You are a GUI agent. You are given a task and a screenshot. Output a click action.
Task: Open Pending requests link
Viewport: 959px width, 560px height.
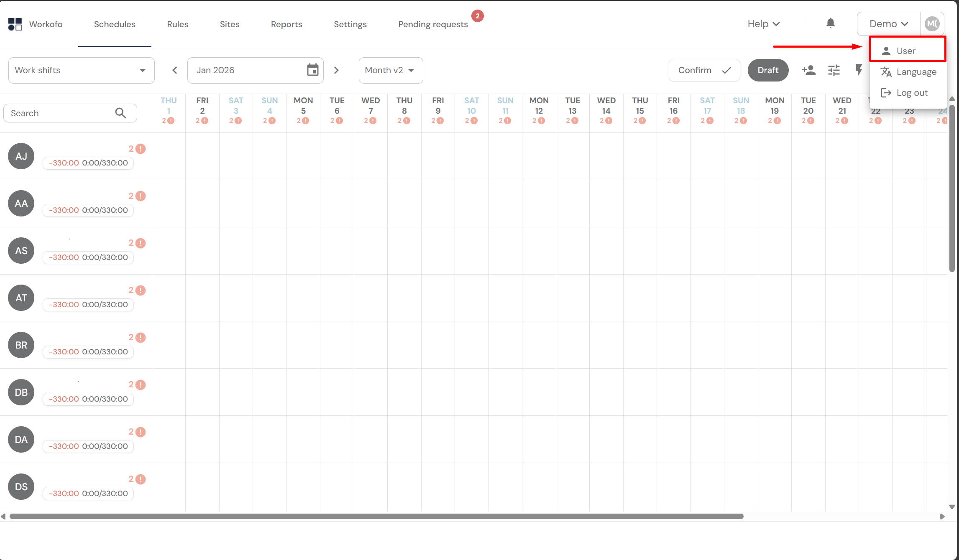433,24
